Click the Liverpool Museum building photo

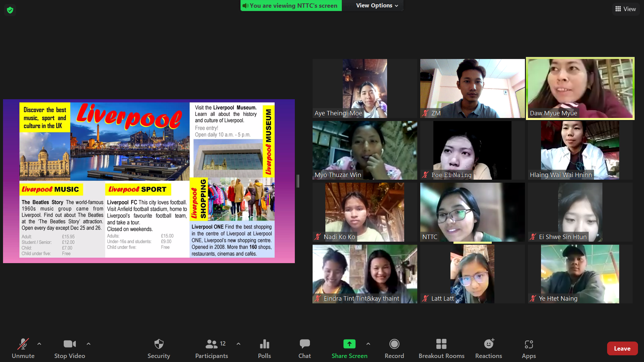(228, 158)
